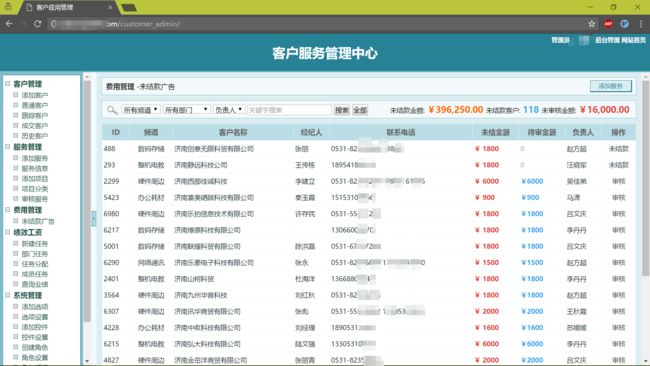Open 部门任务 in the sidebar
Screen dimensions: 650x366
(35, 254)
